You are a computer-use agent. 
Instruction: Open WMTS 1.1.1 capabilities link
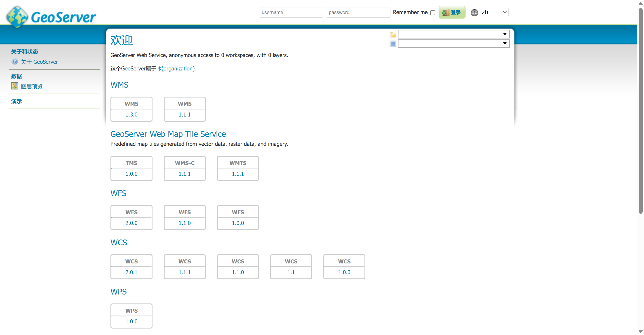click(238, 174)
